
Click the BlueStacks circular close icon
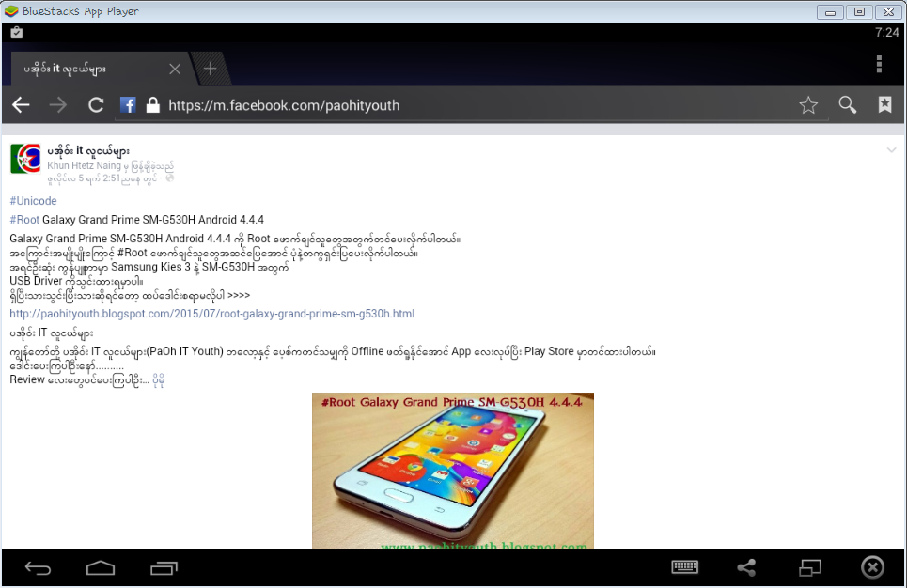(x=872, y=567)
